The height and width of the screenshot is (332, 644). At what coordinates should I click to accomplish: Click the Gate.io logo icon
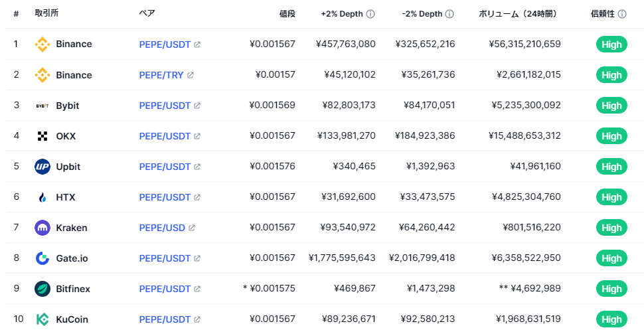click(42, 258)
